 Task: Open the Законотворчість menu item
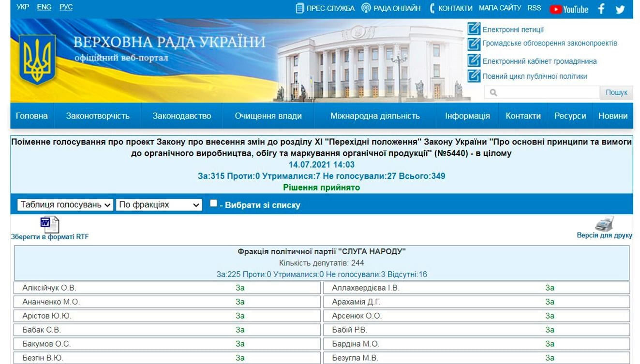point(98,116)
